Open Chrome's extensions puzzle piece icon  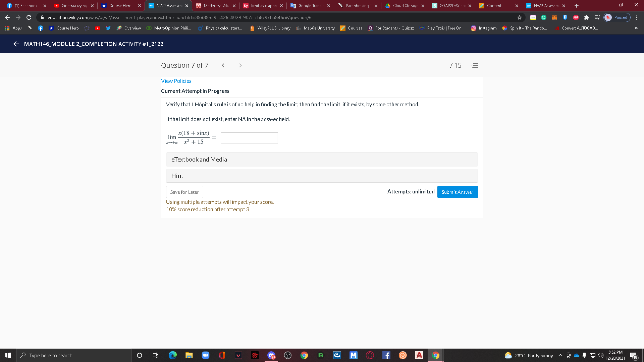[587, 17]
